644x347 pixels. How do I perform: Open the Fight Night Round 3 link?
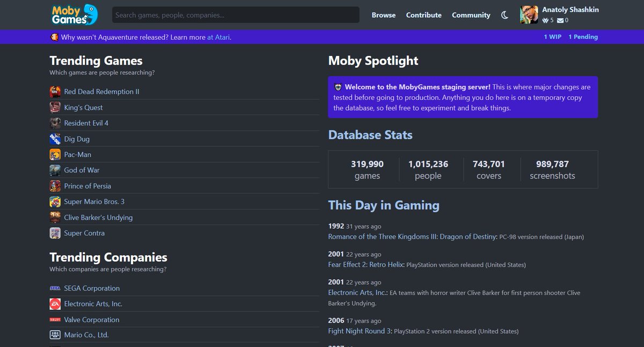click(360, 331)
